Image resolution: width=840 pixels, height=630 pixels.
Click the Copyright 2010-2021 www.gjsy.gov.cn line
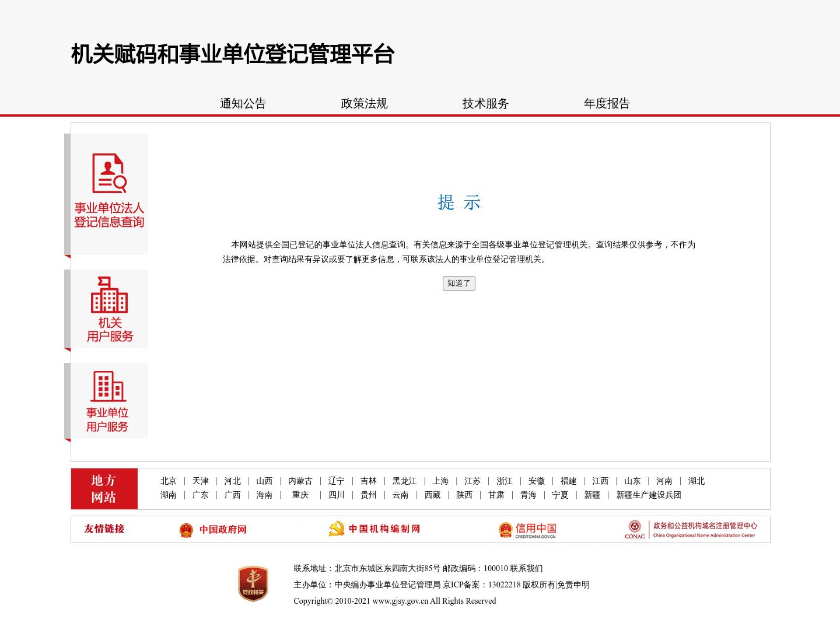click(x=395, y=601)
